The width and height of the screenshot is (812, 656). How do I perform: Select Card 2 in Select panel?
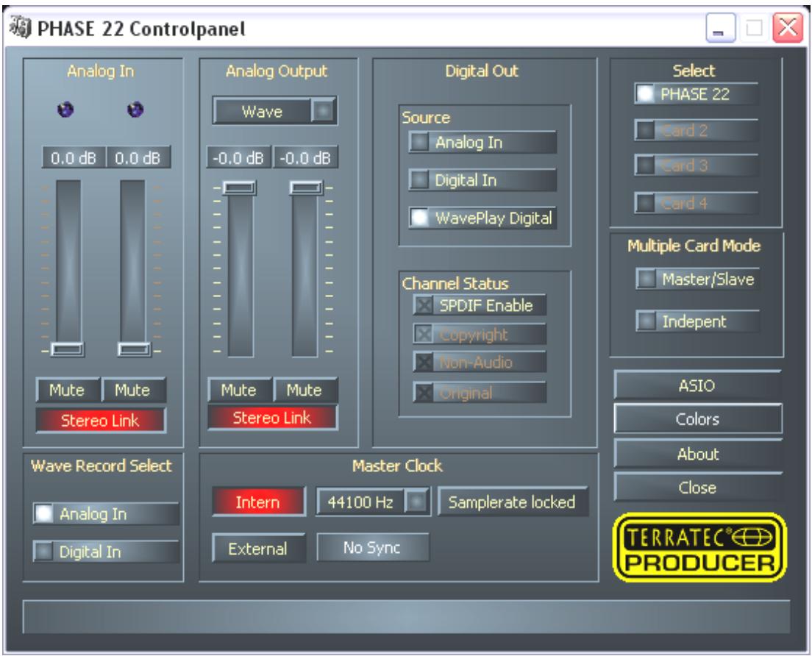tap(696, 130)
